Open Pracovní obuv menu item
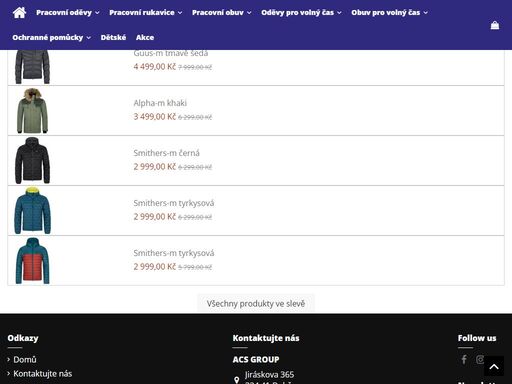 (218, 13)
